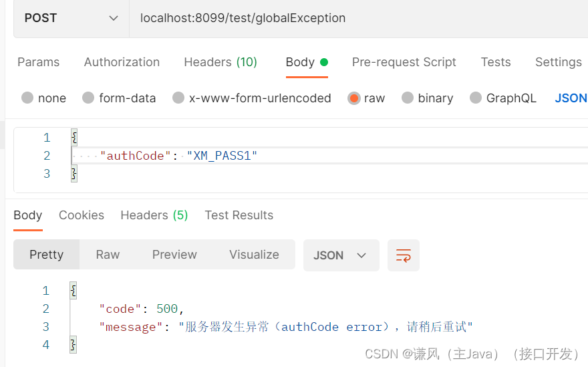This screenshot has width=588, height=367.
Task: Switch to the Preview response view
Action: pyautogui.click(x=174, y=255)
